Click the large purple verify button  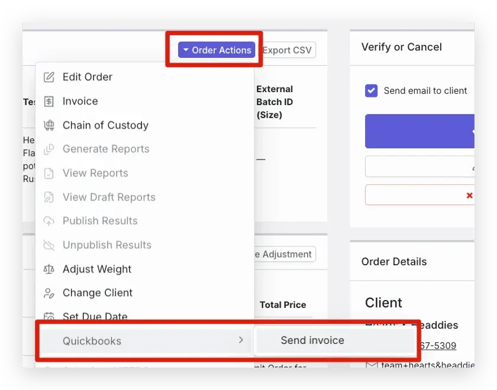419,131
